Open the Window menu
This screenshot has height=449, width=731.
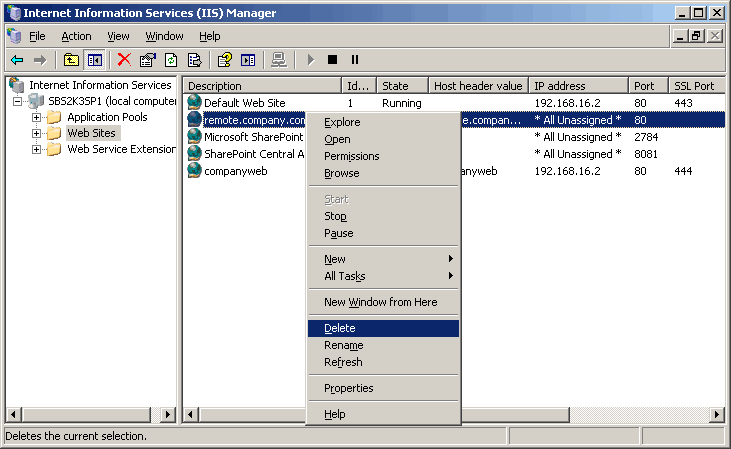[x=165, y=36]
